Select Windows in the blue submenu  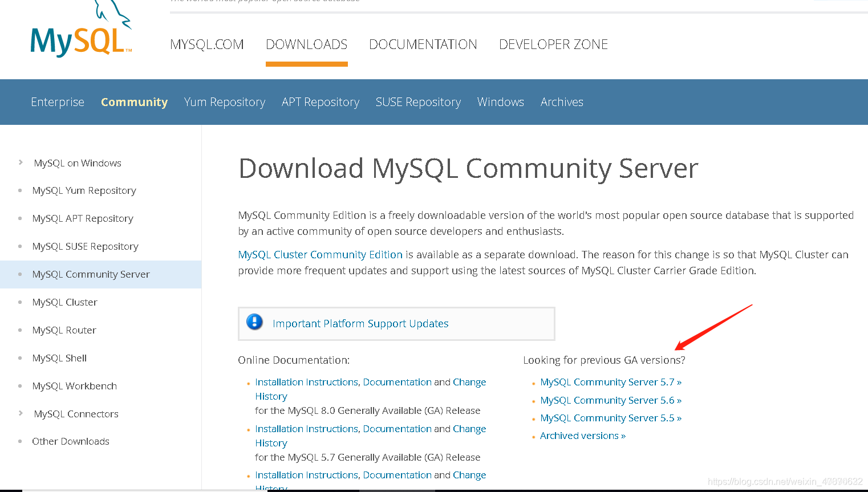tap(501, 102)
